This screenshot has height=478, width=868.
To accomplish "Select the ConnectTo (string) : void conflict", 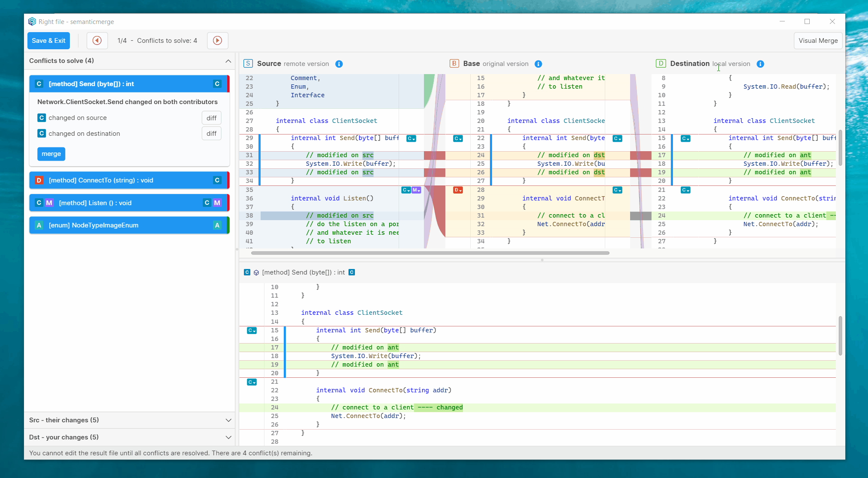I will 129,180.
